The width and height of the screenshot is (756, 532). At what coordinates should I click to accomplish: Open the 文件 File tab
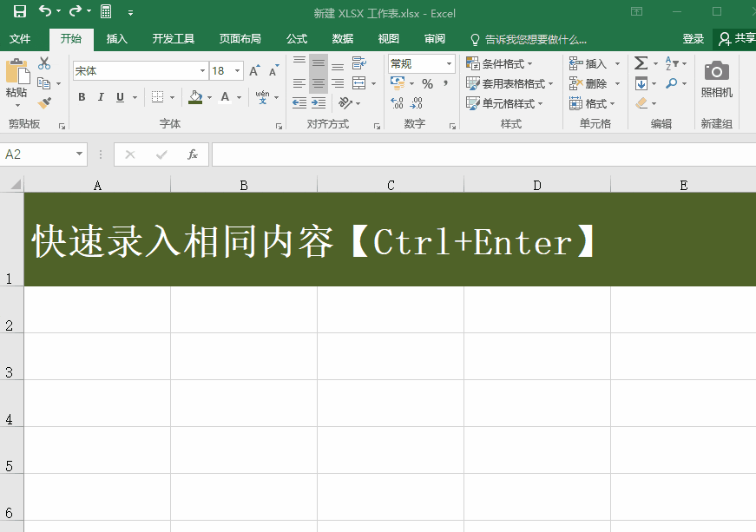(x=20, y=39)
